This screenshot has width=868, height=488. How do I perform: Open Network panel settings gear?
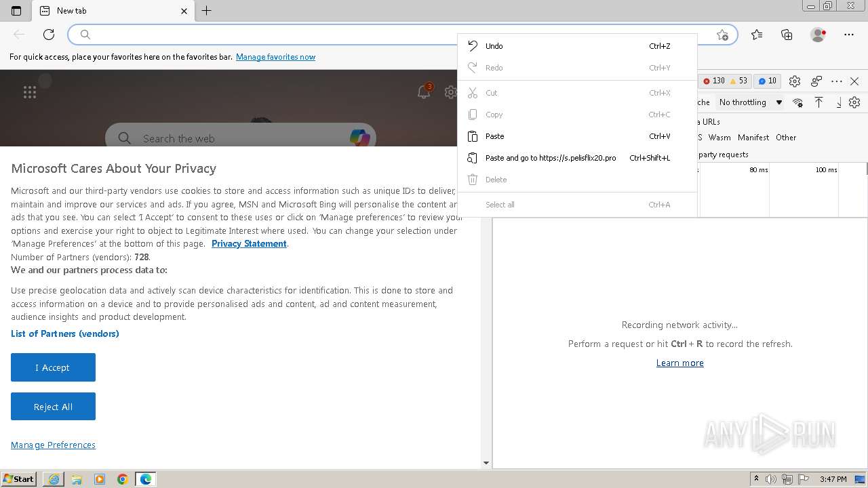pyautogui.click(x=854, y=102)
